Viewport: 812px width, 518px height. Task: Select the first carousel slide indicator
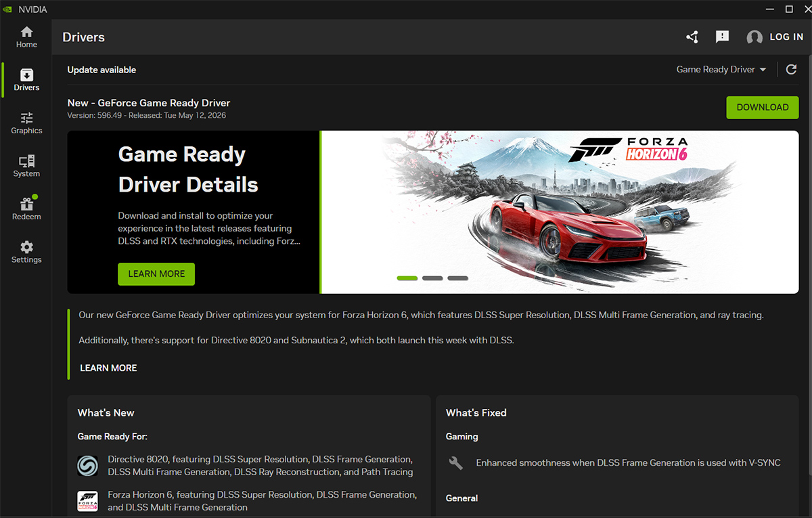(407, 278)
